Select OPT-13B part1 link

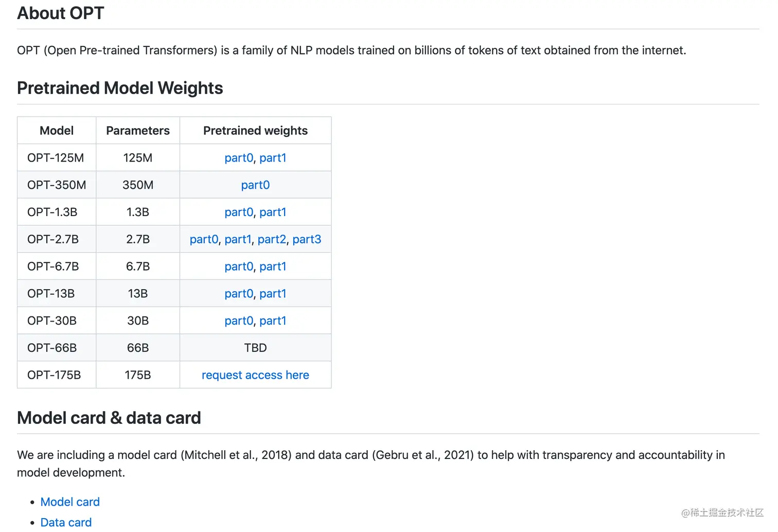[x=273, y=294]
